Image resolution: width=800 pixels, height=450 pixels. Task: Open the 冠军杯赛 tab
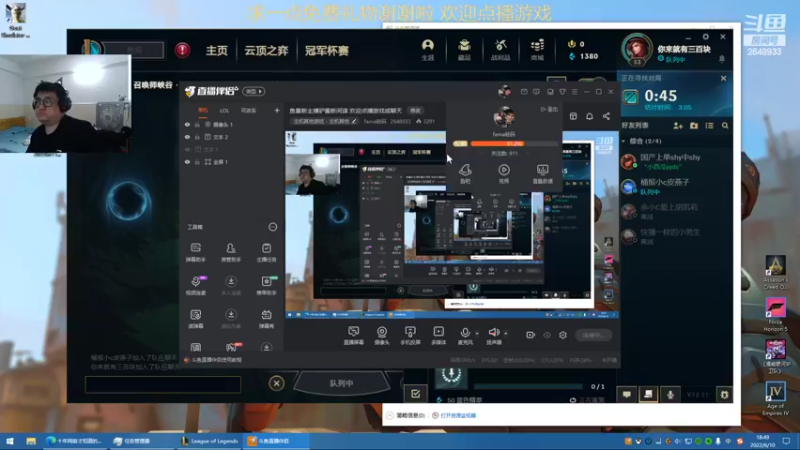327,51
